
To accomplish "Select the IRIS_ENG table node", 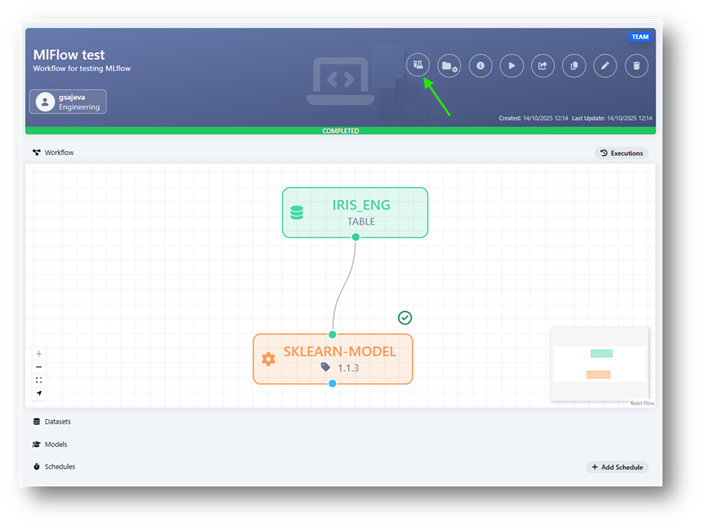I will pyautogui.click(x=355, y=212).
